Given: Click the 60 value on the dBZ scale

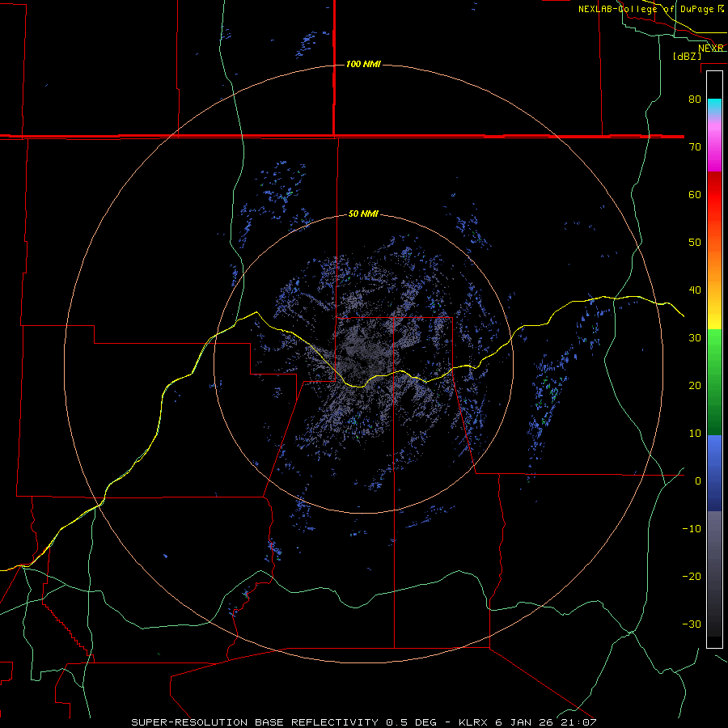Looking at the screenshot, I should point(695,194).
